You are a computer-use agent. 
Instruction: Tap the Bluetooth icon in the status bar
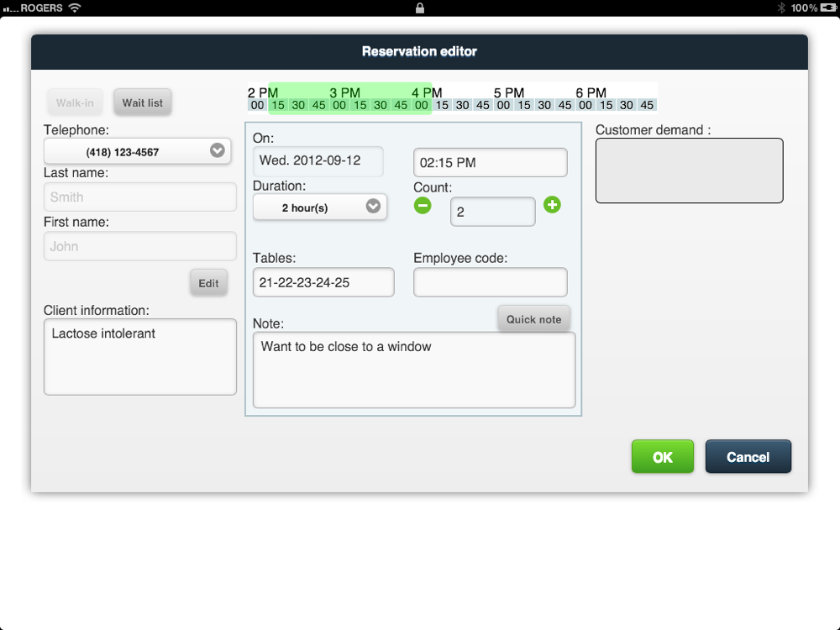[x=781, y=8]
